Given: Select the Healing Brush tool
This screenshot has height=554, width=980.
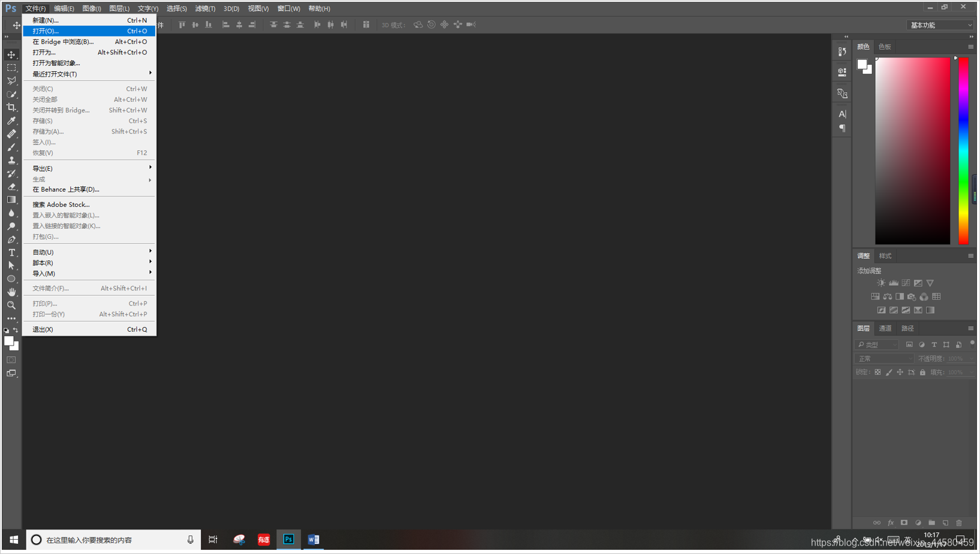Looking at the screenshot, I should (x=11, y=134).
